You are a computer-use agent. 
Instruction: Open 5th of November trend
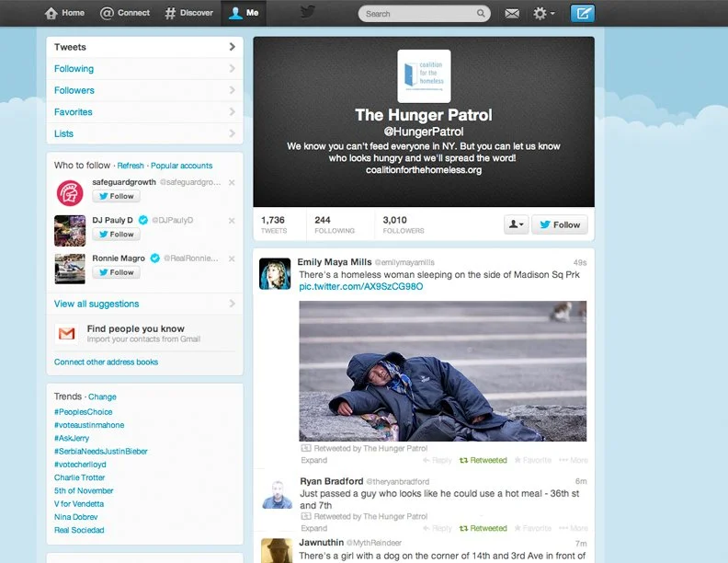point(84,490)
